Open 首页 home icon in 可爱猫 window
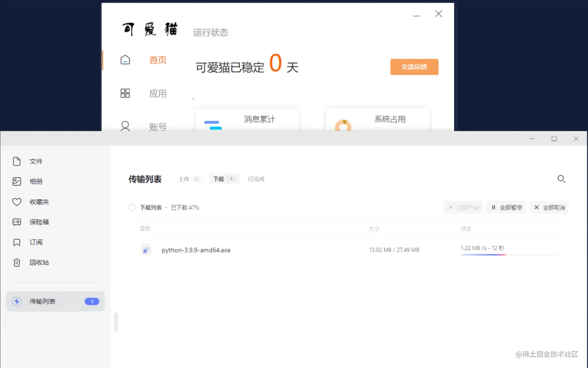Screen dimensions: 588x368 point(125,60)
